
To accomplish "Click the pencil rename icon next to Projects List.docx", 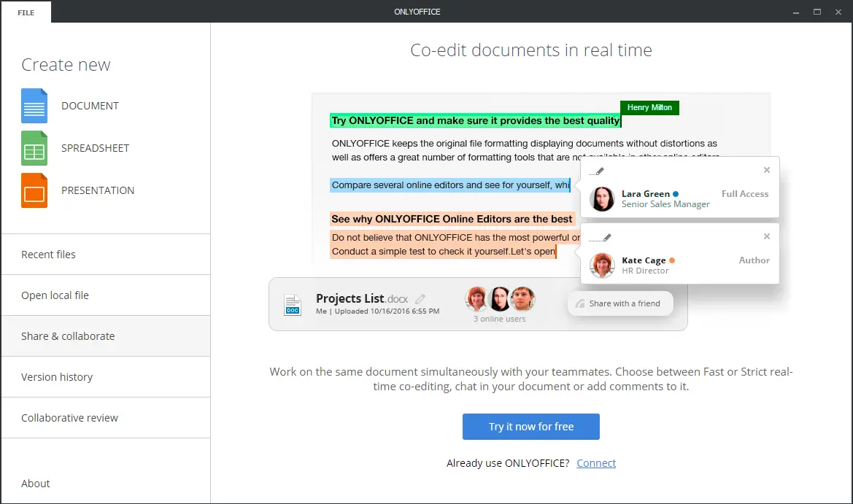I will click(x=420, y=298).
